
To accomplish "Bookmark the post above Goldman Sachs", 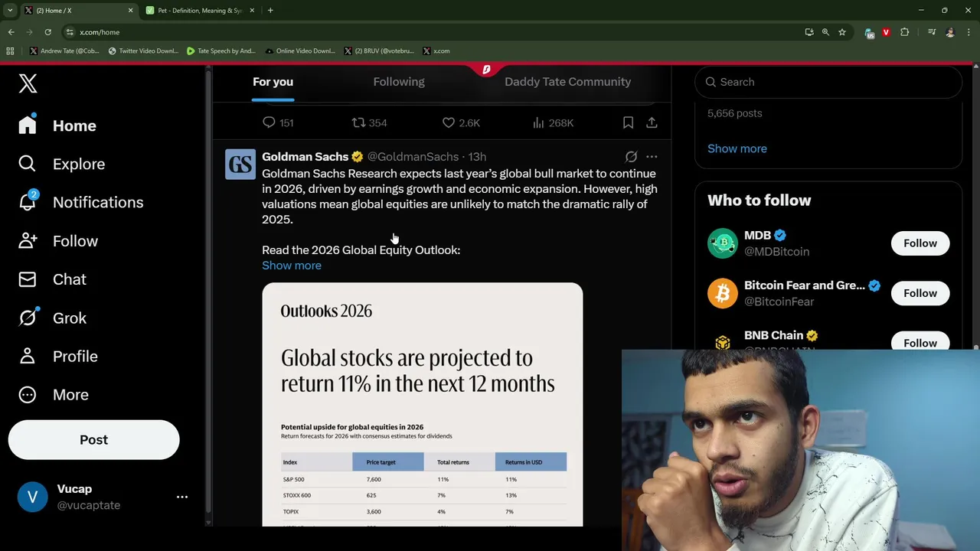I will [628, 122].
